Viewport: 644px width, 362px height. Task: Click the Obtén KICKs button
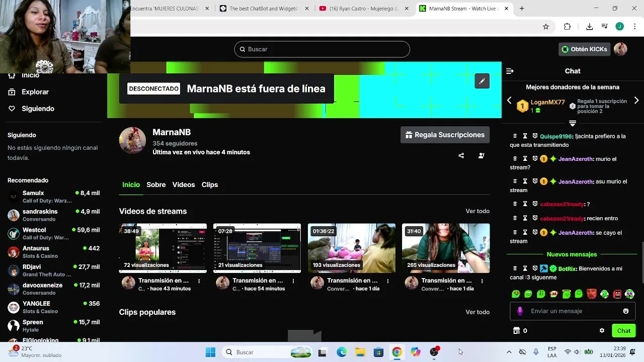pyautogui.click(x=585, y=49)
